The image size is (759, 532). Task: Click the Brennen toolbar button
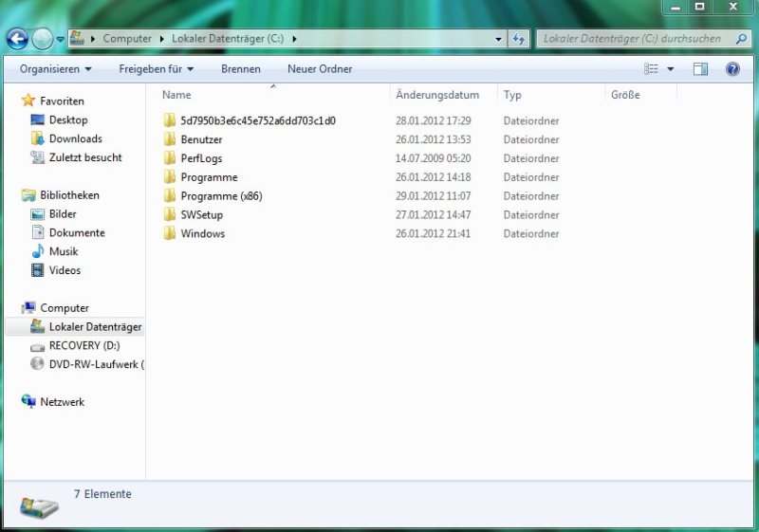(241, 69)
